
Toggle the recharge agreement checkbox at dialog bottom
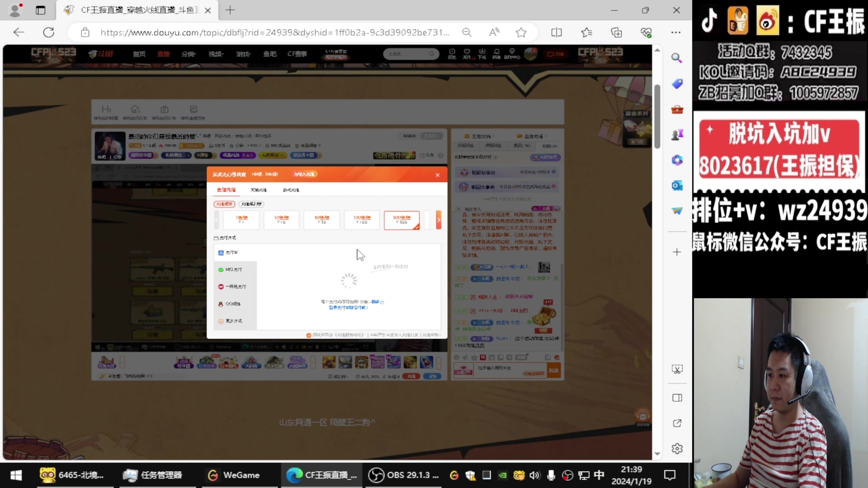coord(309,335)
